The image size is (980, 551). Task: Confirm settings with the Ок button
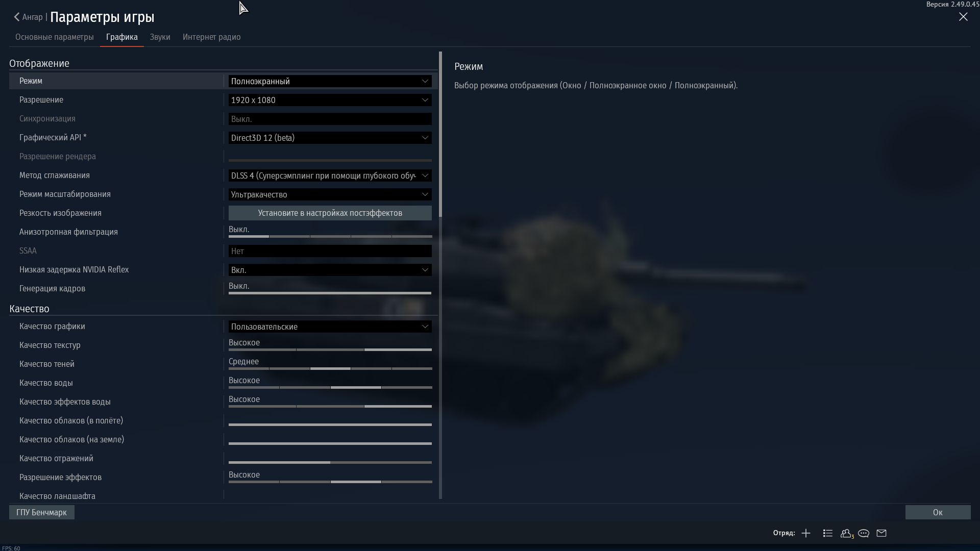938,512
